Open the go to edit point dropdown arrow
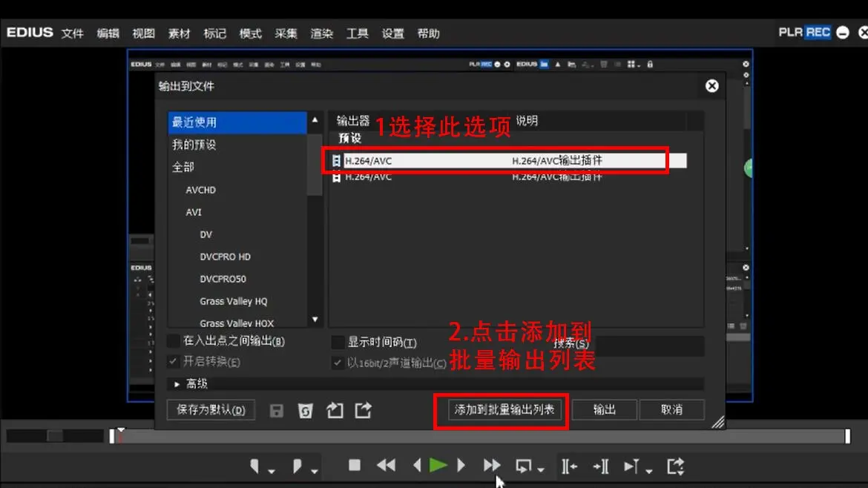The image size is (868, 488). [649, 471]
